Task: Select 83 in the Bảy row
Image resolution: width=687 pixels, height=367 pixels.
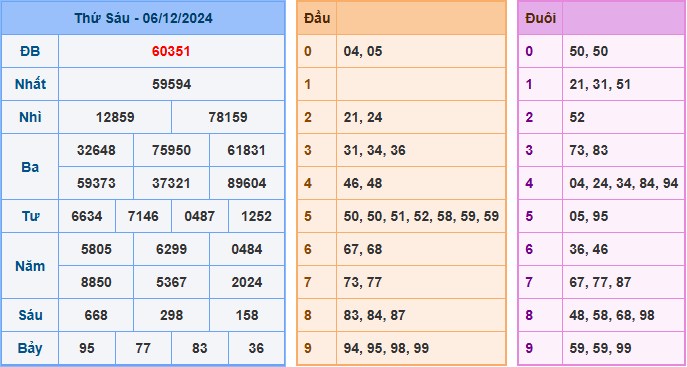Action: [200, 349]
